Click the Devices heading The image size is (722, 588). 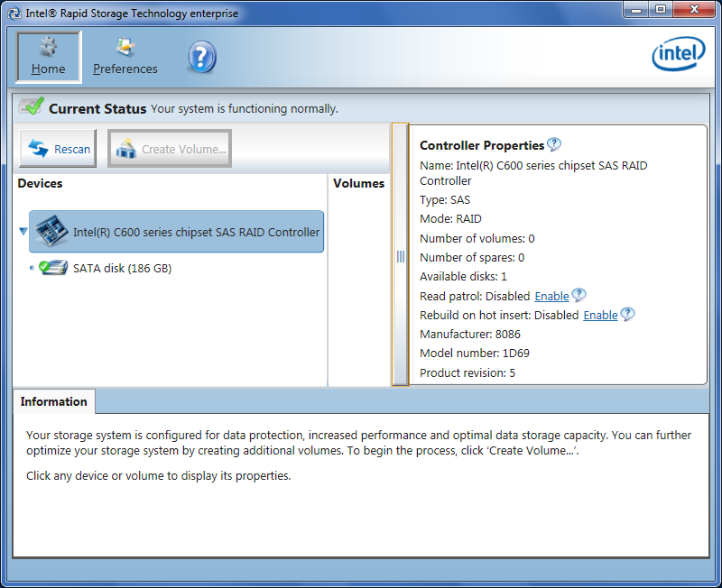[40, 183]
